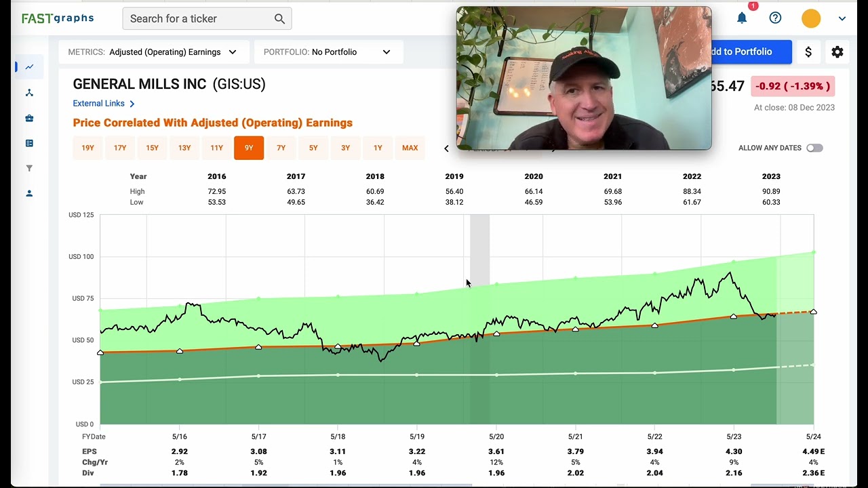Click the dividend estimate 2.36 E

coord(814,473)
